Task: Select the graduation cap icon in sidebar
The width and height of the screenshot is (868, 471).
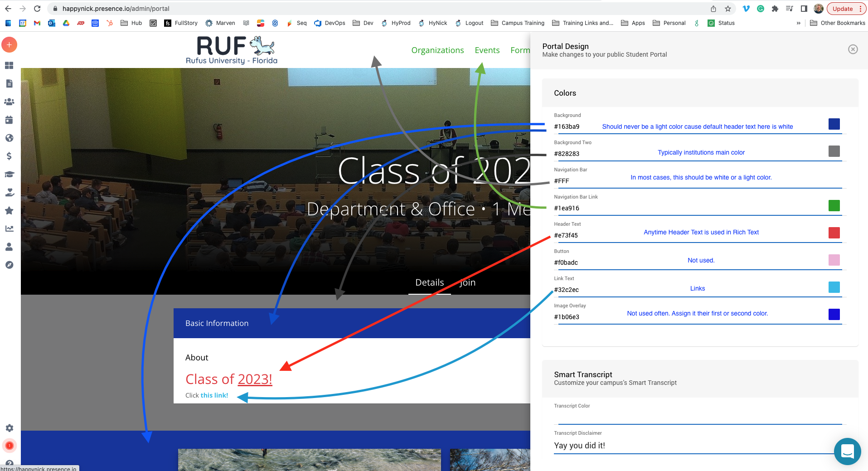Action: click(9, 174)
